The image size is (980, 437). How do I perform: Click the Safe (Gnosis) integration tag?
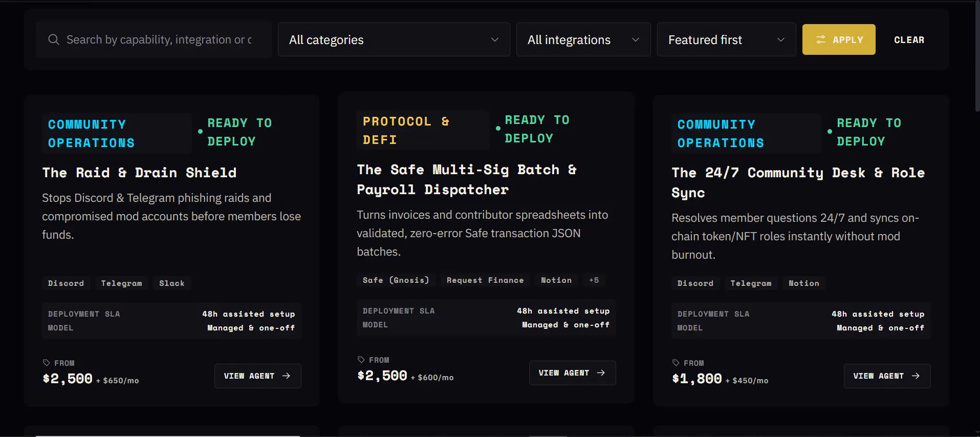pos(396,280)
